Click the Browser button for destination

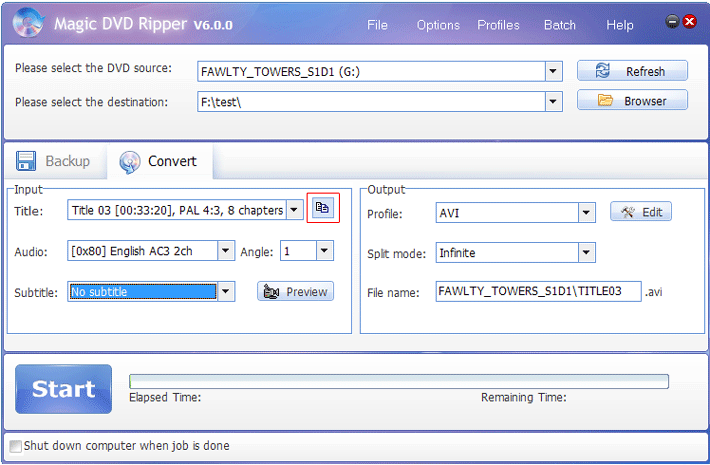632,101
